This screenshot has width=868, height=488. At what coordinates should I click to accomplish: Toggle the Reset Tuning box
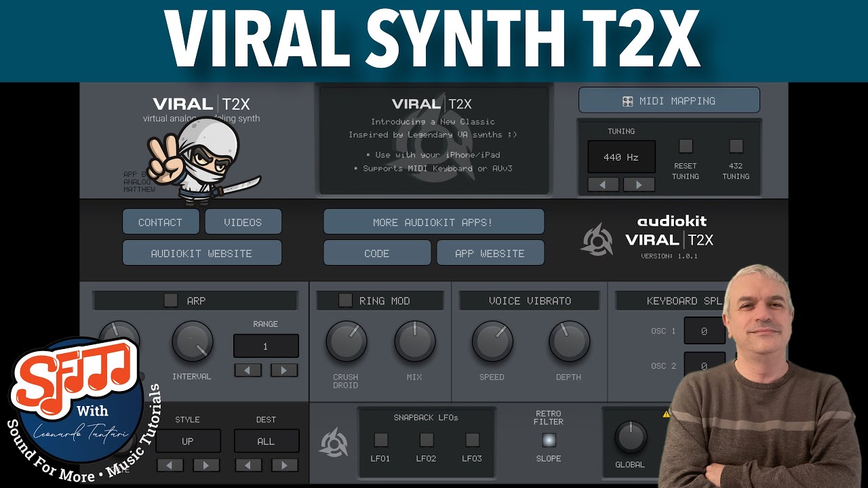pos(686,146)
